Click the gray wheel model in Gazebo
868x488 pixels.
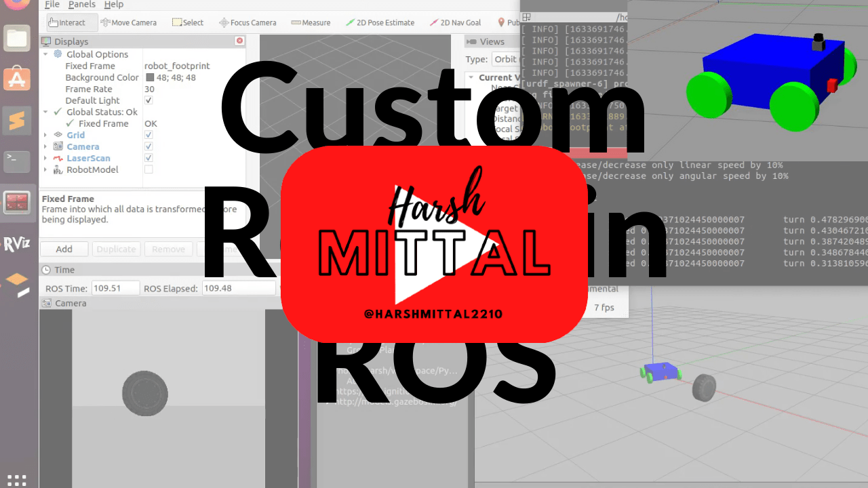pos(704,387)
